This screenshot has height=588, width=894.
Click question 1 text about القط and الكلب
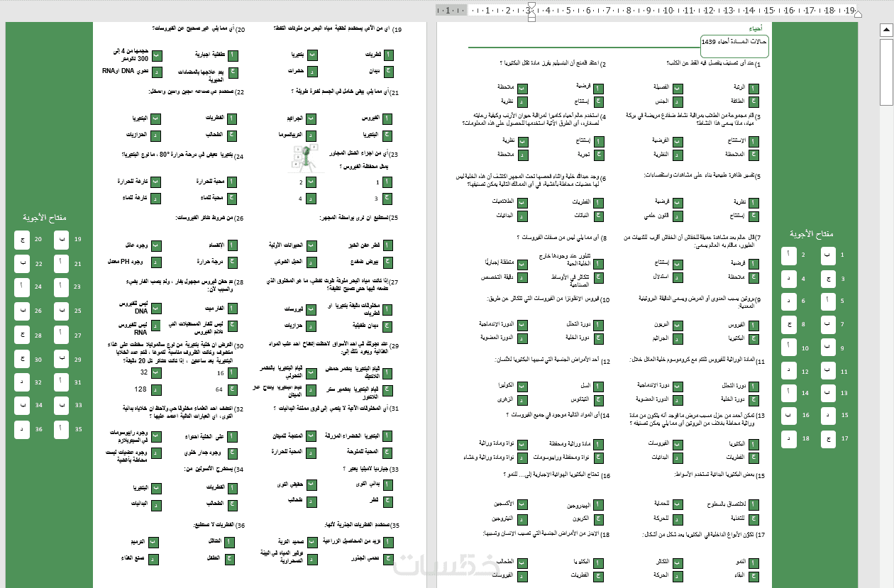point(710,64)
